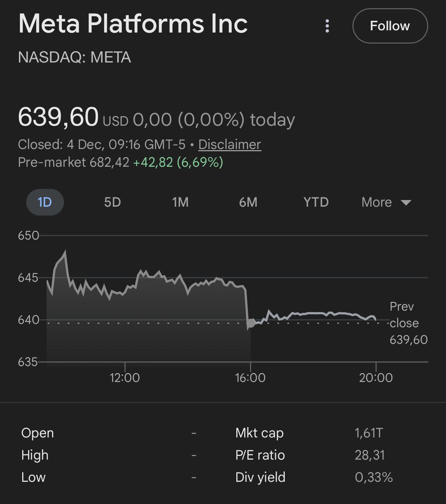446x504 pixels.
Task: Select the 1D time range tab
Action: [45, 202]
